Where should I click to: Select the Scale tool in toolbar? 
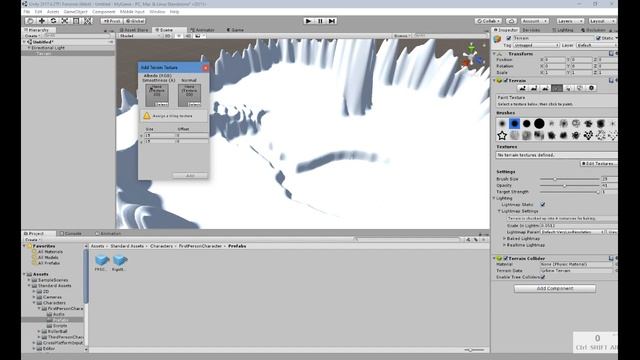coord(64,21)
